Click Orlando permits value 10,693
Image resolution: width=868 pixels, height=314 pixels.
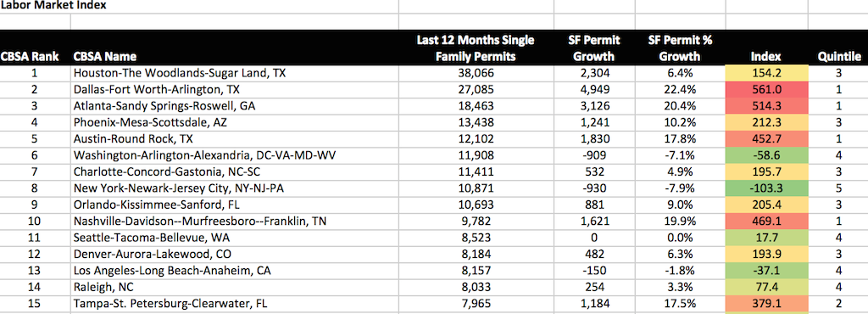point(476,205)
